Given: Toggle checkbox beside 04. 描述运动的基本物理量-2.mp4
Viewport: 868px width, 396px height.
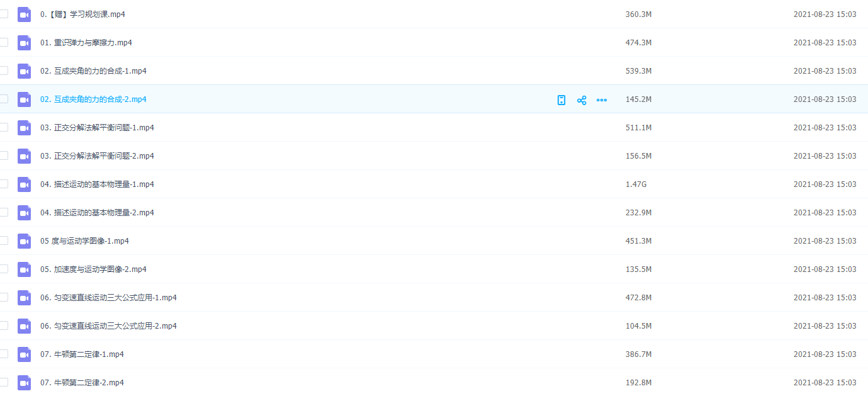Looking at the screenshot, I should click(x=4, y=212).
